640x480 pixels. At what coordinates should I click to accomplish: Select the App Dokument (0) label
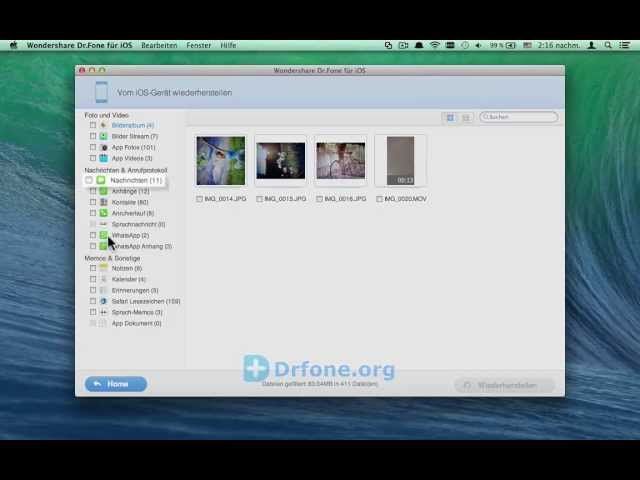tap(137, 323)
